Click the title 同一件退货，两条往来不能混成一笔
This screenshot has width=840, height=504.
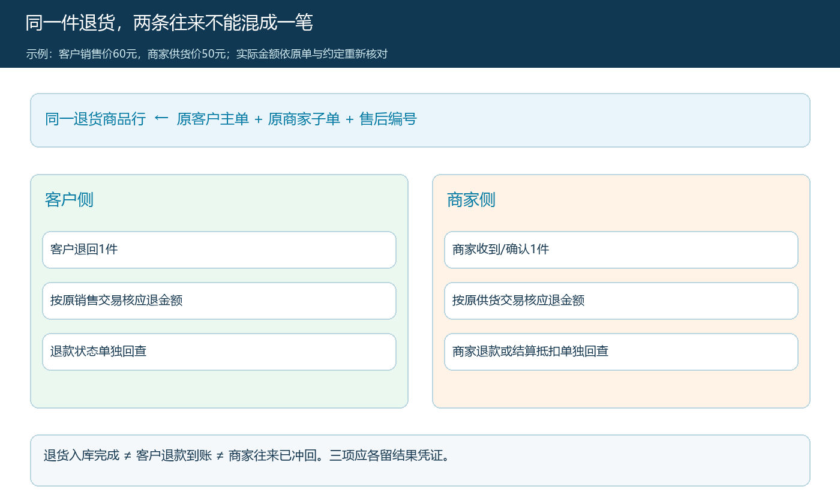point(169,23)
